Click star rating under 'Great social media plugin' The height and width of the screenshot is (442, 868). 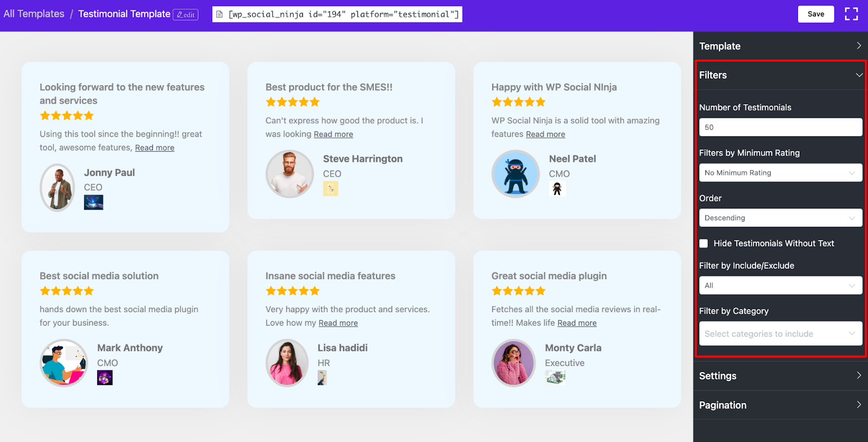(519, 291)
